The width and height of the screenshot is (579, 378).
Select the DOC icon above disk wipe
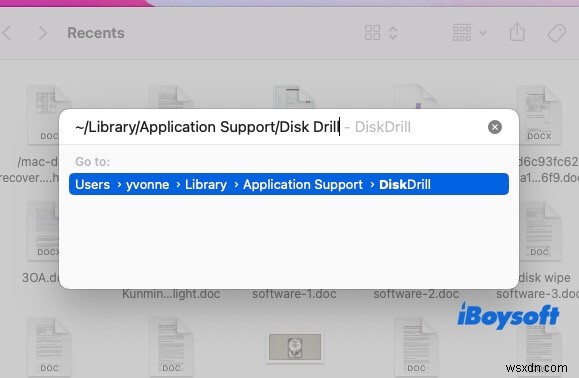[x=539, y=231]
